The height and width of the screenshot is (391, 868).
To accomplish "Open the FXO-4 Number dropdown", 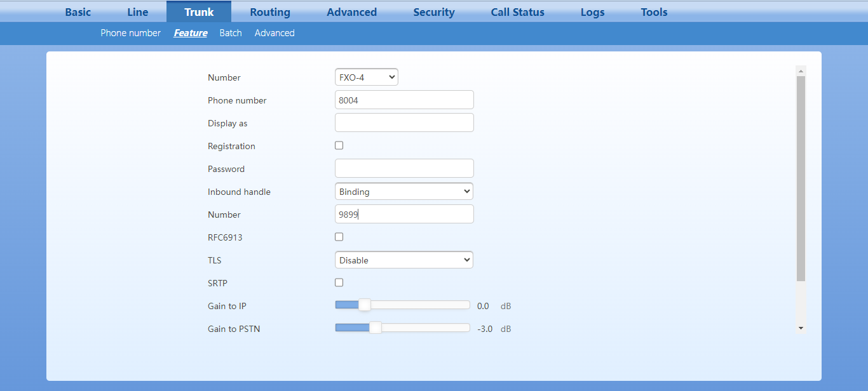I will coord(366,77).
